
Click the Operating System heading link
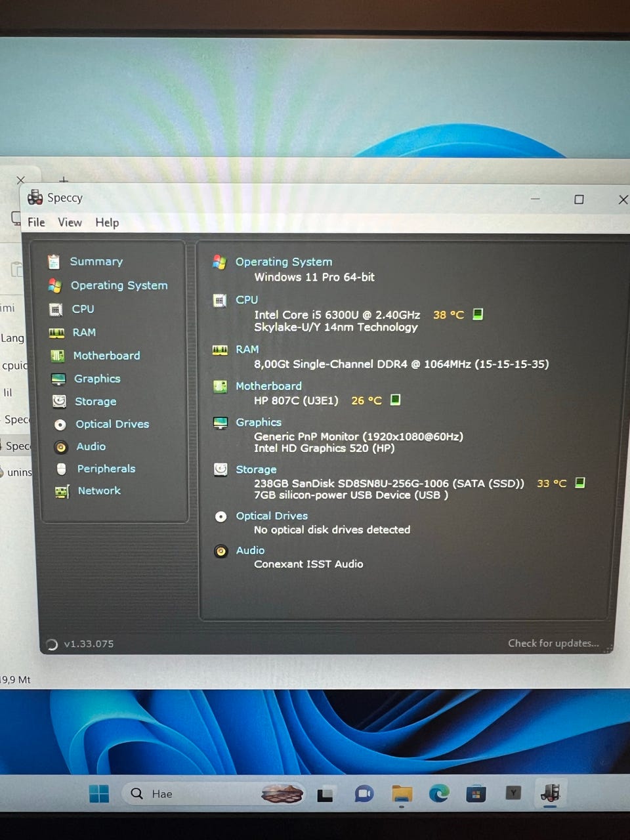click(283, 262)
